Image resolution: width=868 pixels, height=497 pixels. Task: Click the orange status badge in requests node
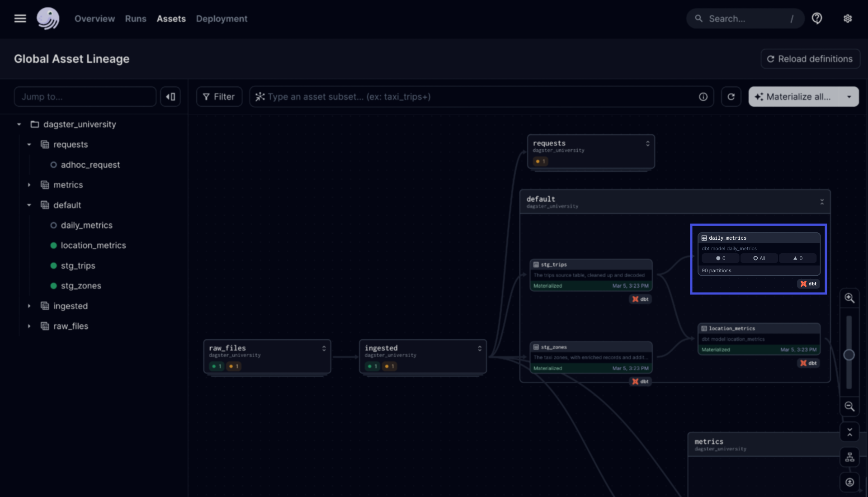541,161
